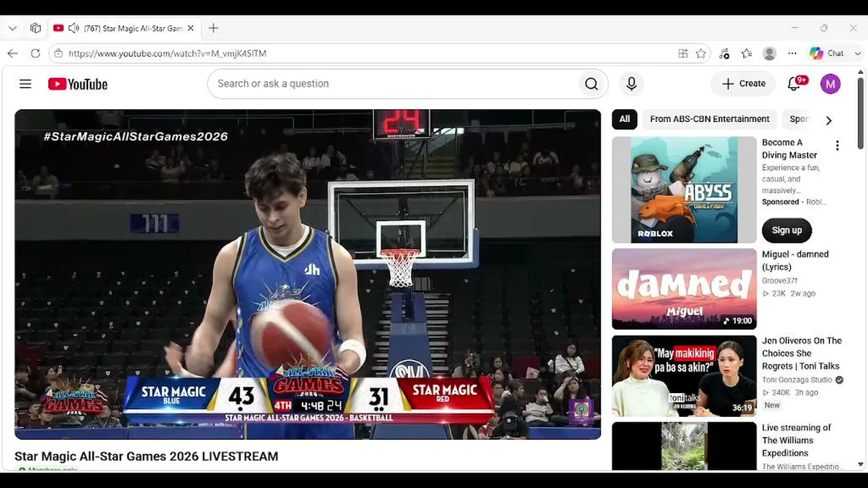
Task: Open the apps icon in address bar
Action: click(683, 54)
